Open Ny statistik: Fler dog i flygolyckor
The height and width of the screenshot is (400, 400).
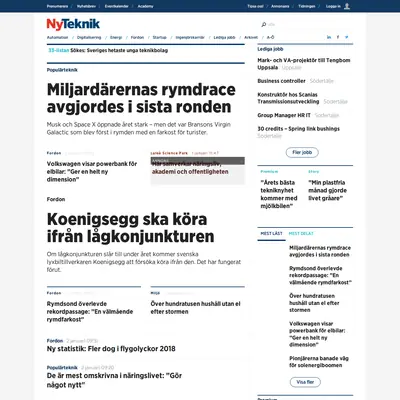(111, 349)
